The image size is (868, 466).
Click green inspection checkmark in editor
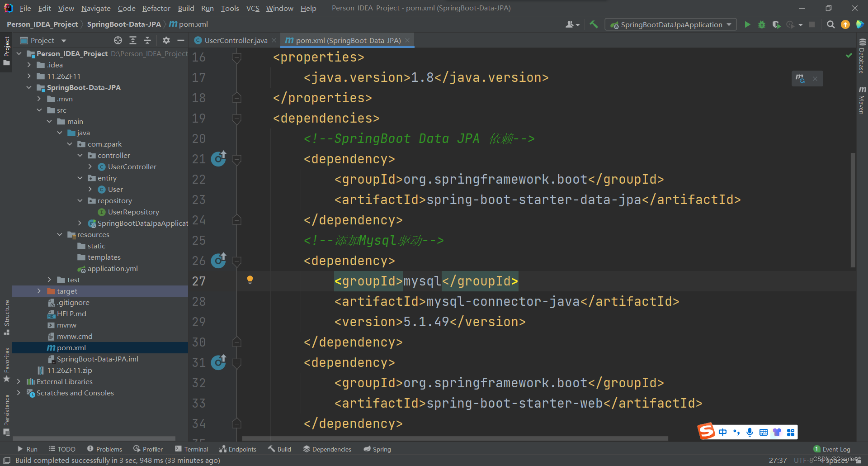coord(849,55)
